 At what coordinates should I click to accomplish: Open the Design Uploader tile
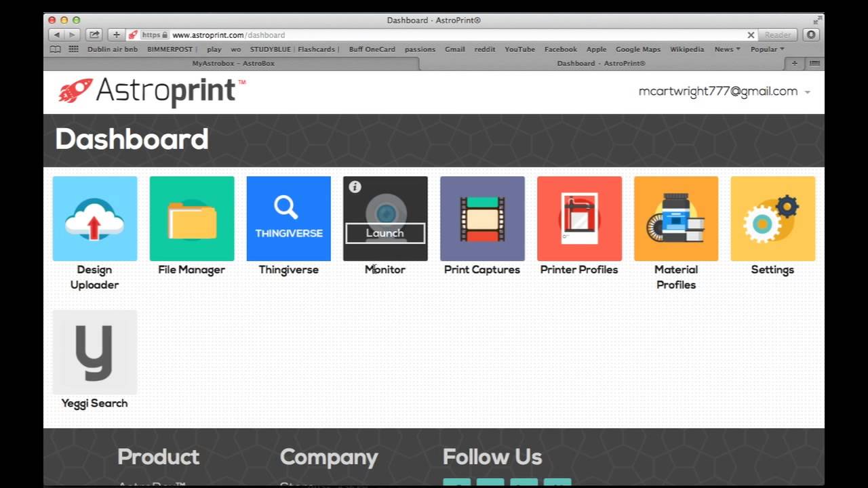pos(95,218)
